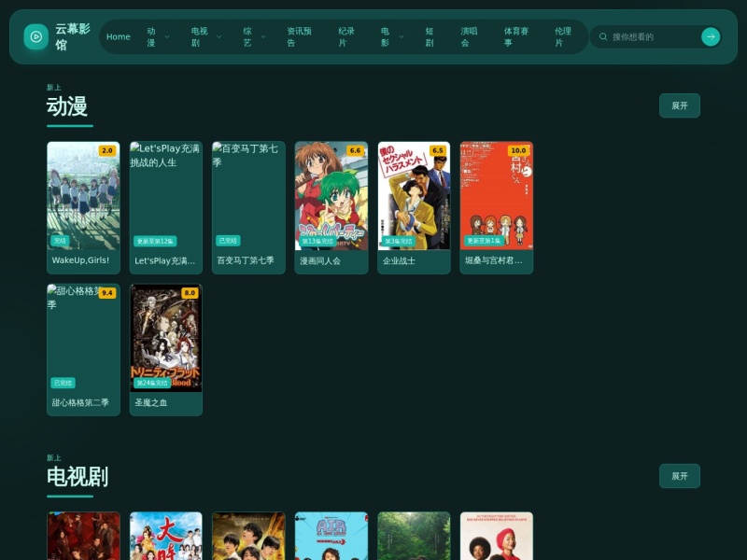Expand the 电视剧 nav dropdown chevron
Image resolution: width=747 pixels, height=560 pixels.
pyautogui.click(x=219, y=36)
